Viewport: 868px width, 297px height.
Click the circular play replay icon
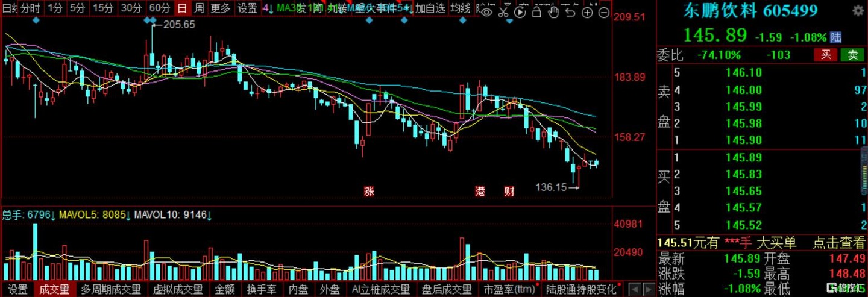(x=520, y=12)
